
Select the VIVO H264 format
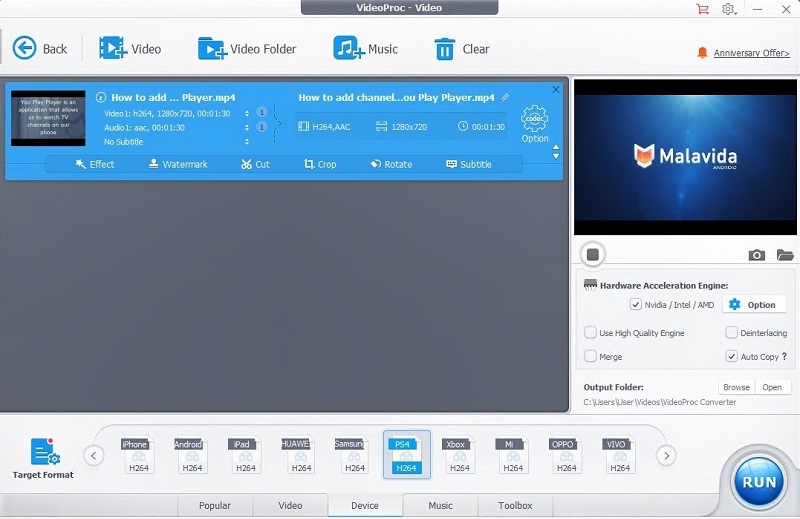click(x=620, y=455)
